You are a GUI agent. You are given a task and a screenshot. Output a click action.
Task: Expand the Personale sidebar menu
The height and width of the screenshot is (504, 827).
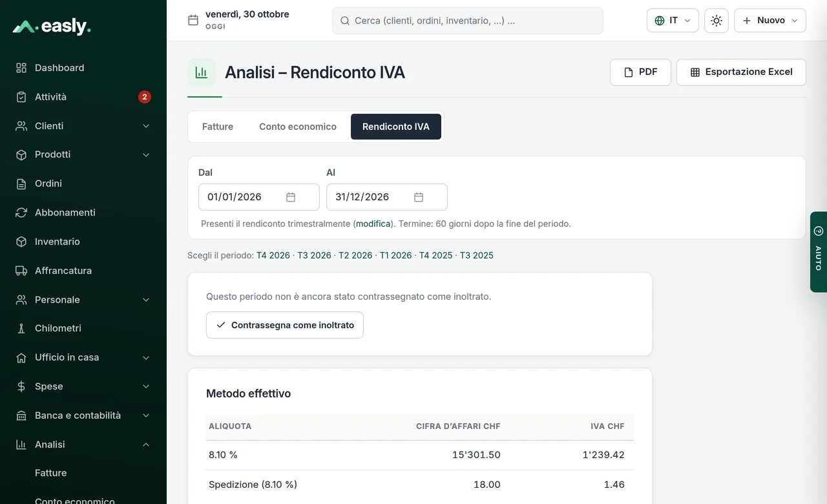coord(146,300)
